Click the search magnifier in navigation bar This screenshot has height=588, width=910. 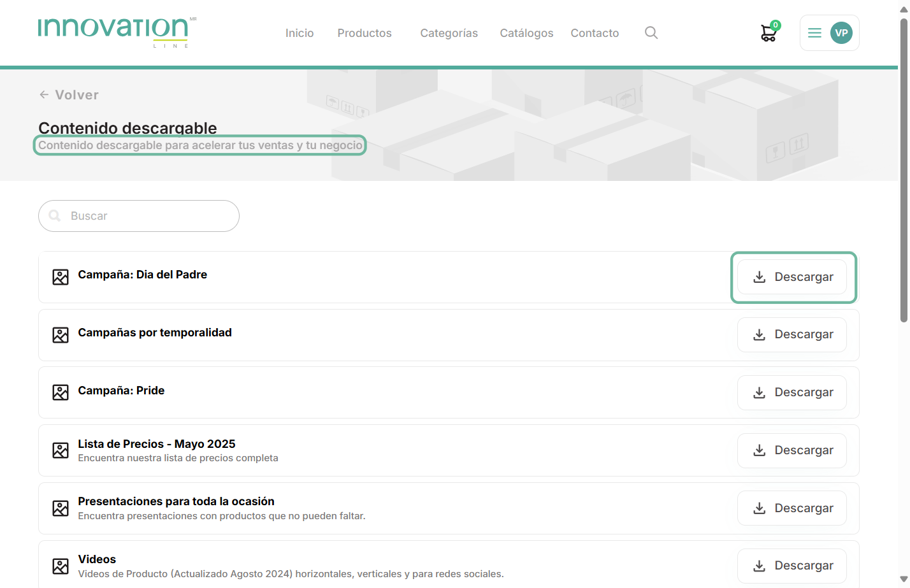(651, 32)
